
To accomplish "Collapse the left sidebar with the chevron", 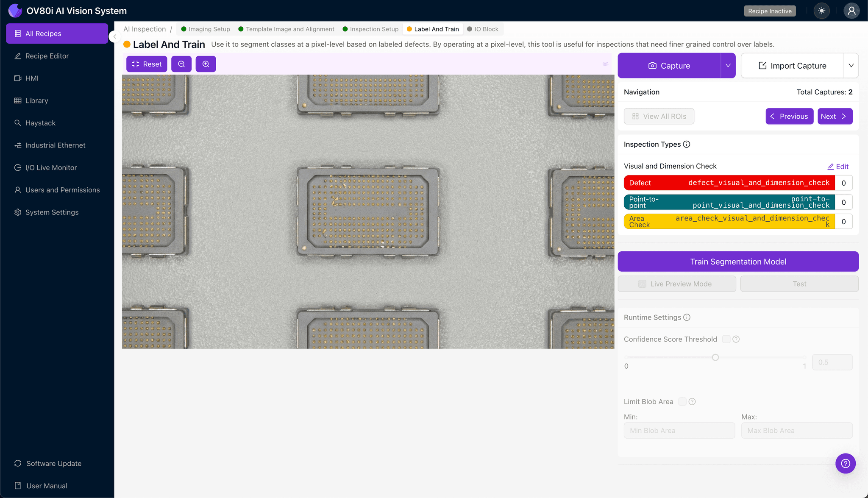I will tap(114, 36).
